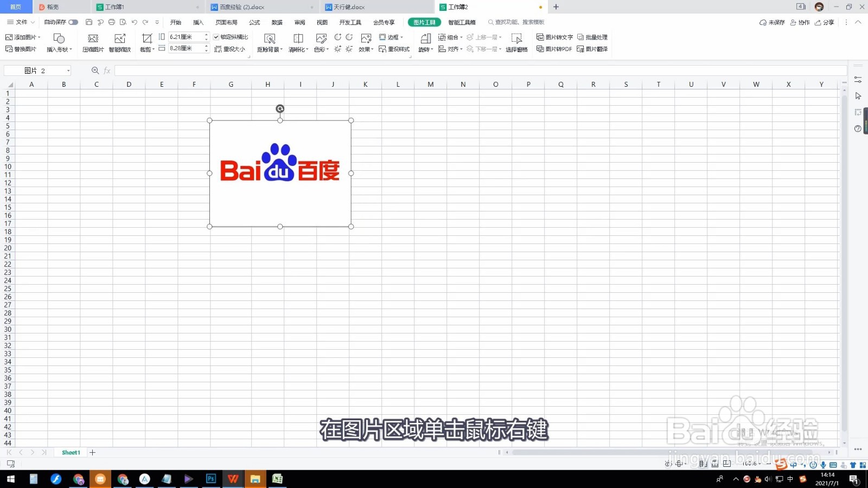Viewport: 868px width, 488px height.
Task: Click the search 查找功能 box
Action: [x=516, y=22]
